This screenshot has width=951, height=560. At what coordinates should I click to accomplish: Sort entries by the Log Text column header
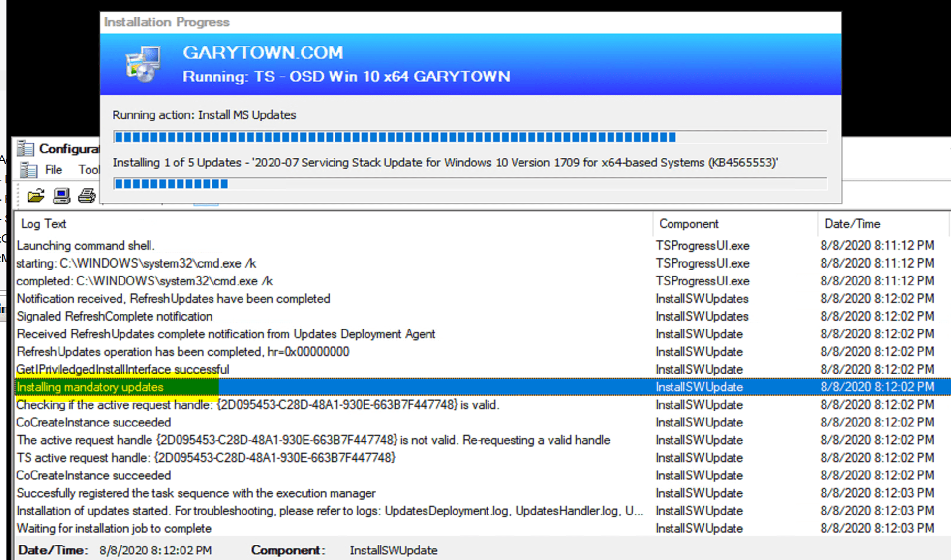pos(43,224)
